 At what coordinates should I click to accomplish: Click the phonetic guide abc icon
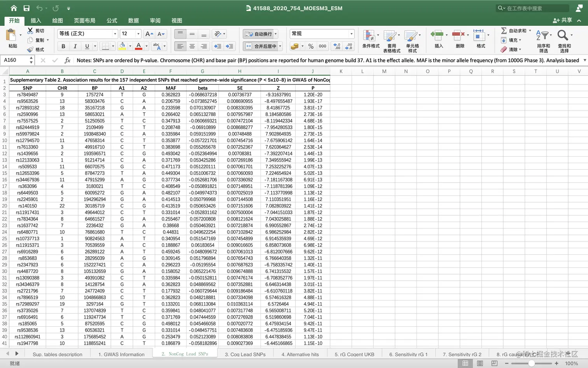pyautogui.click(x=156, y=46)
